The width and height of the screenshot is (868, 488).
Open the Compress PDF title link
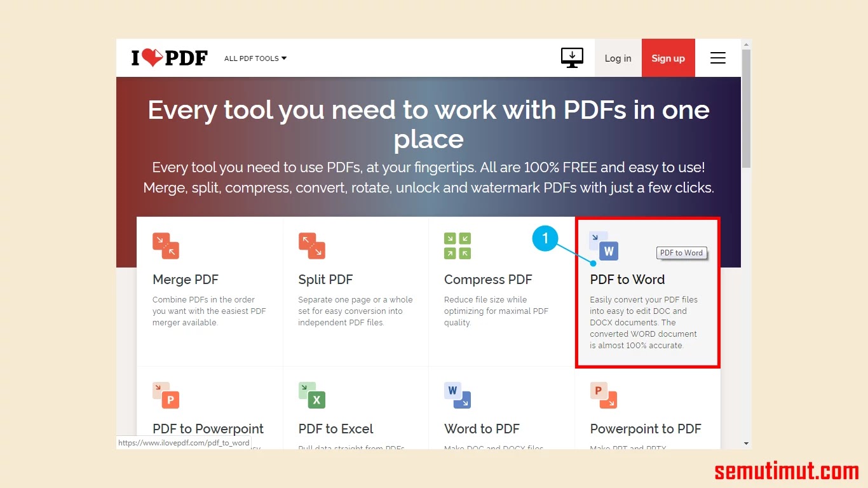[488, 280]
